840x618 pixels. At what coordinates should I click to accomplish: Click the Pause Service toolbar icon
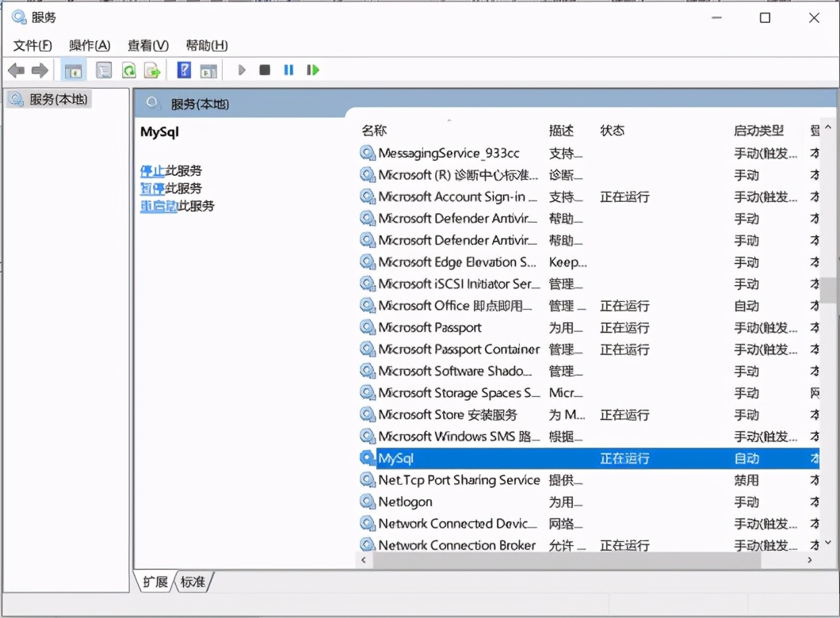(288, 71)
